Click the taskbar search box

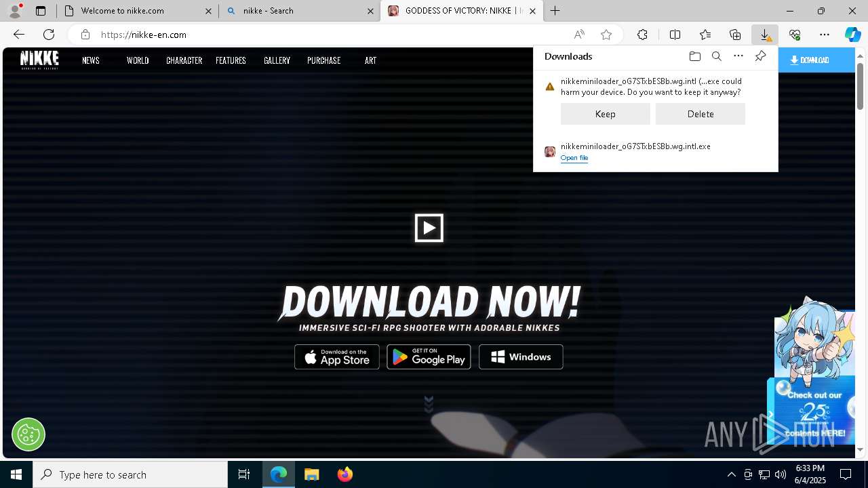pos(130,474)
